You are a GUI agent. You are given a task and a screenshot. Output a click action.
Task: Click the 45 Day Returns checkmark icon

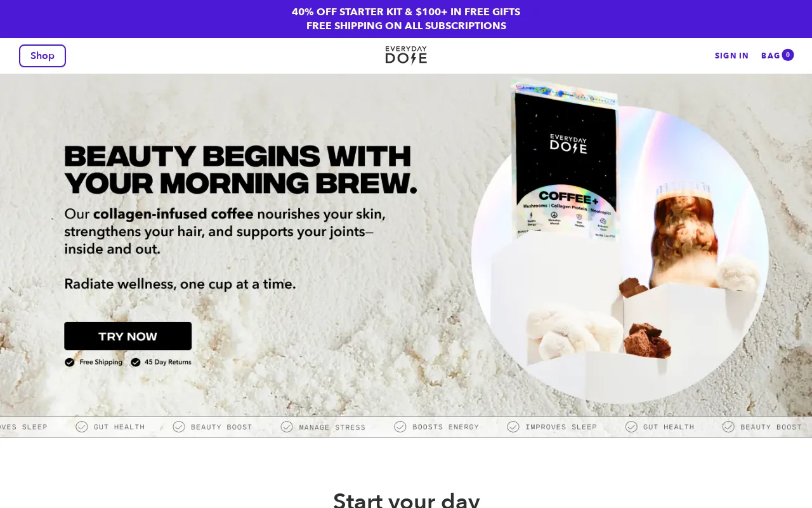click(136, 362)
